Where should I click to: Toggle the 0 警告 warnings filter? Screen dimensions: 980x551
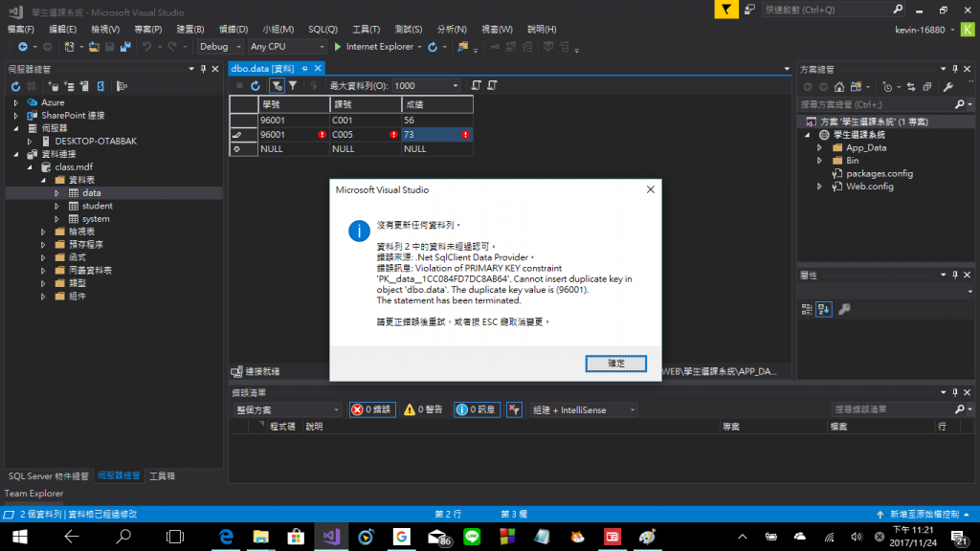423,409
